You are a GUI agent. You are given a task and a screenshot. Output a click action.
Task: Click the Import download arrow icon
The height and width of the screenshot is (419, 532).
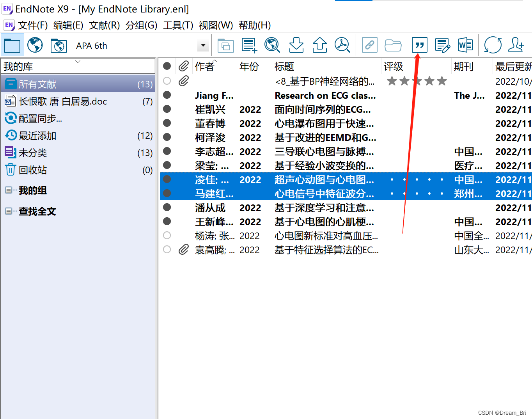click(296, 45)
